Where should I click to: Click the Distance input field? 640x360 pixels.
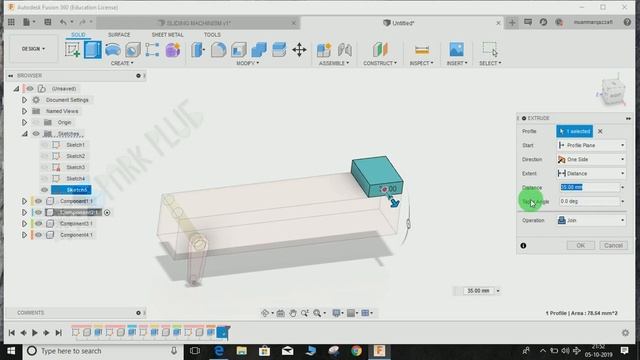(x=589, y=187)
